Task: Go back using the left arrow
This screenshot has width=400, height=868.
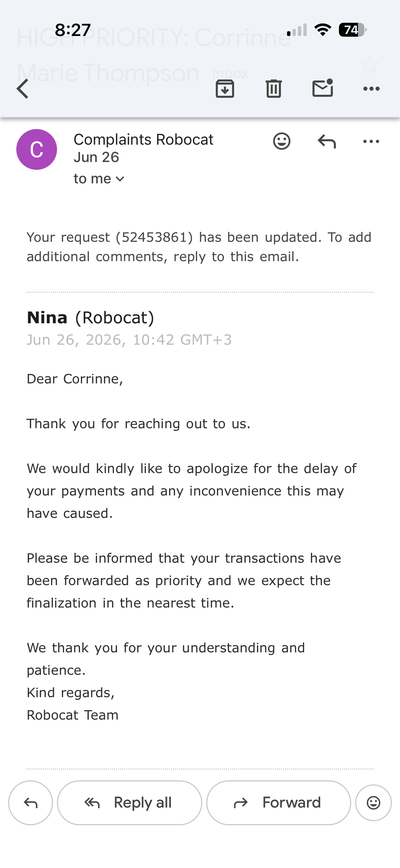Action: 22,89
